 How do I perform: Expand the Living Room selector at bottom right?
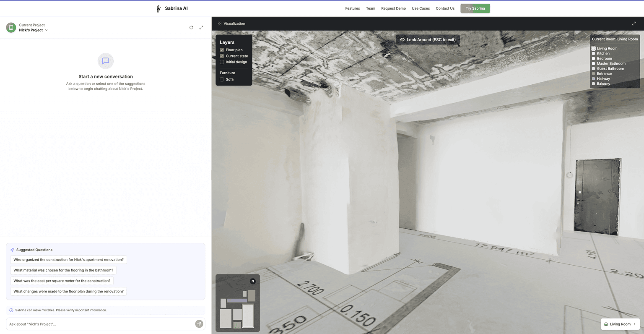tap(620, 324)
